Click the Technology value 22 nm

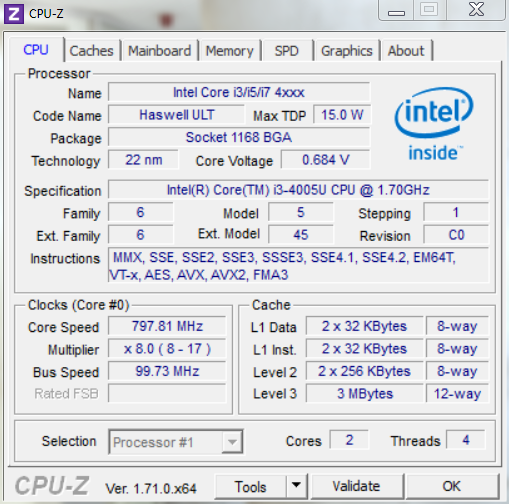[x=143, y=160]
